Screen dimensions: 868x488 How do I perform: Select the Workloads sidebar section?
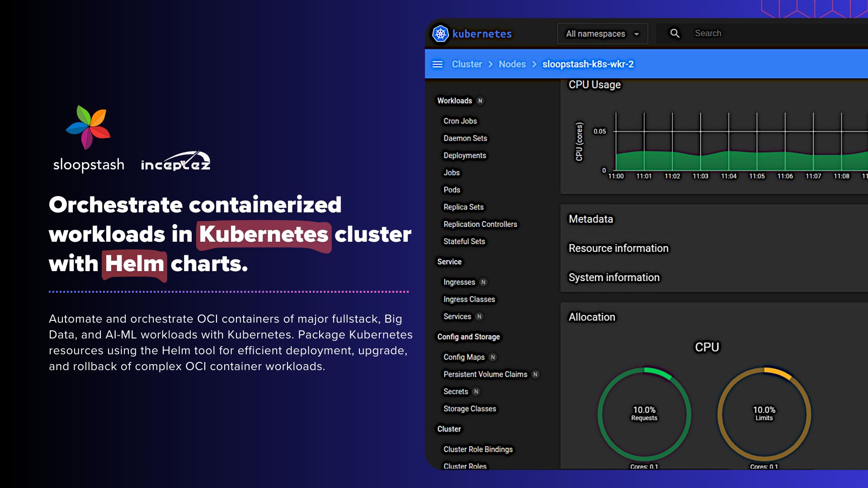(x=454, y=101)
